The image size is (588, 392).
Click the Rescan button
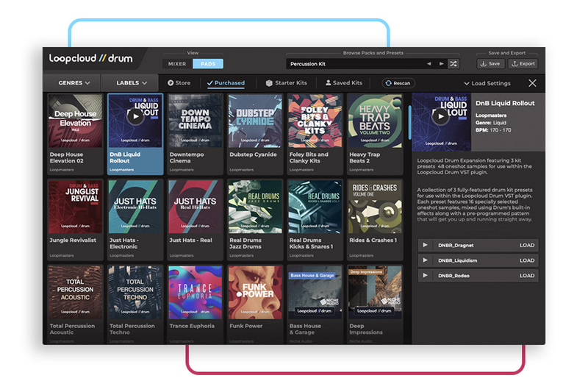pos(398,83)
